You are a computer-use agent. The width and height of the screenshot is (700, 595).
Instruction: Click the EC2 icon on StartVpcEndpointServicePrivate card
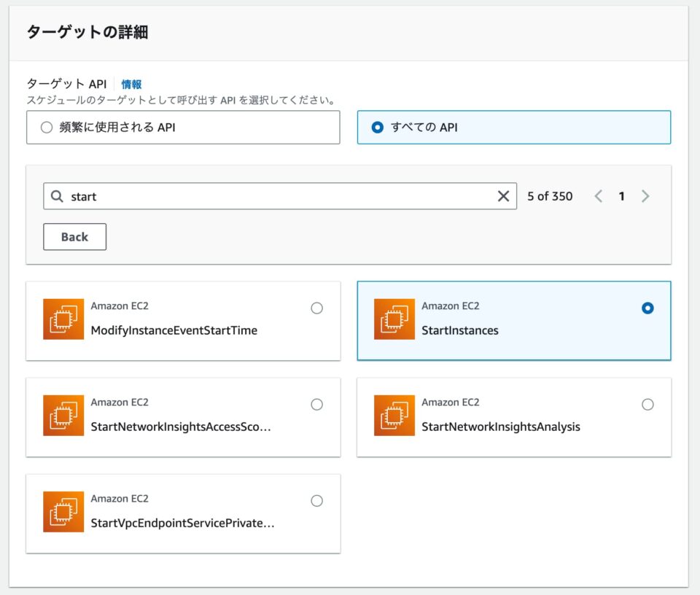click(63, 513)
